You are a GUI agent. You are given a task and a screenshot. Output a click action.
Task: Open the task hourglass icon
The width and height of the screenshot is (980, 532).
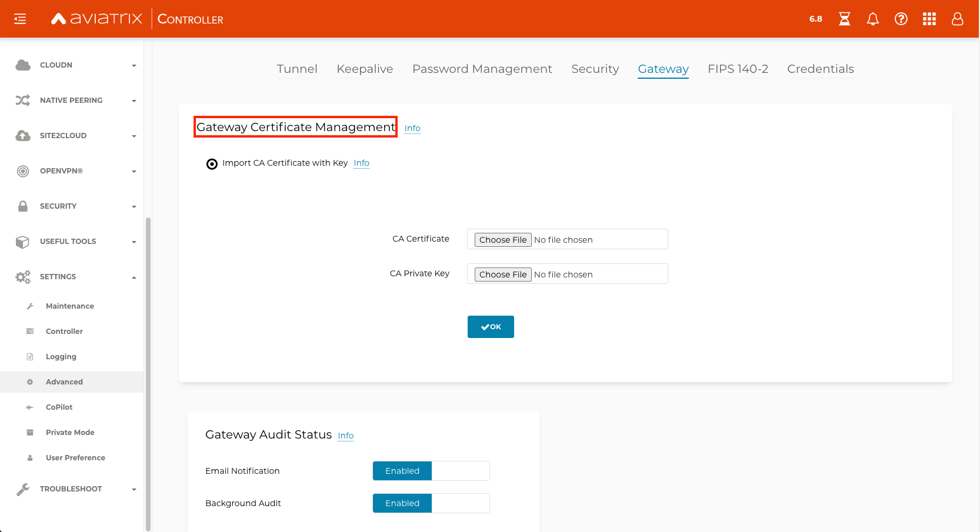point(844,19)
